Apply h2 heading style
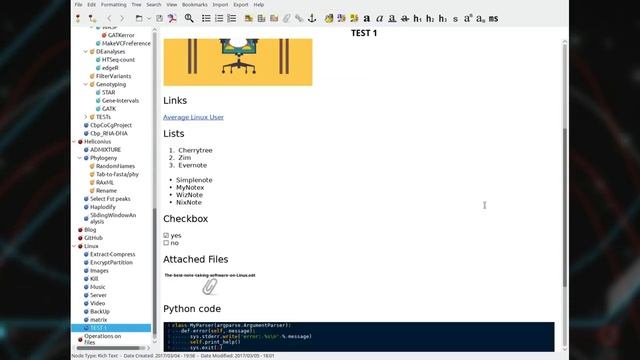Viewport: 640px width, 360px height. pos(430,18)
